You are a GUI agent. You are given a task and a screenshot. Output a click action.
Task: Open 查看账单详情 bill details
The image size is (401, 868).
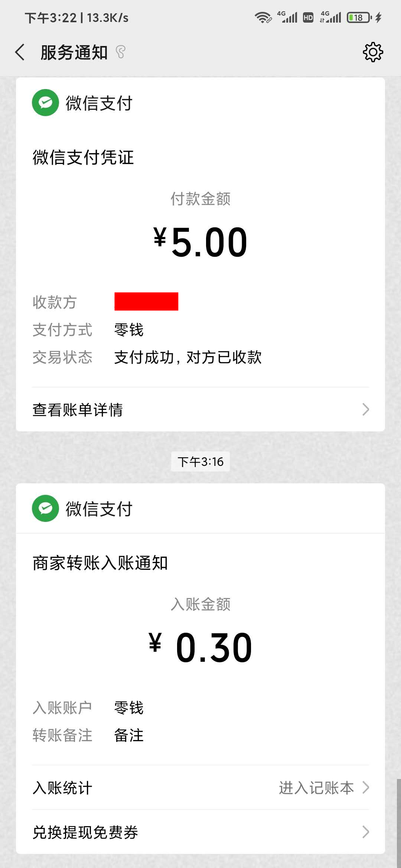pos(78,410)
